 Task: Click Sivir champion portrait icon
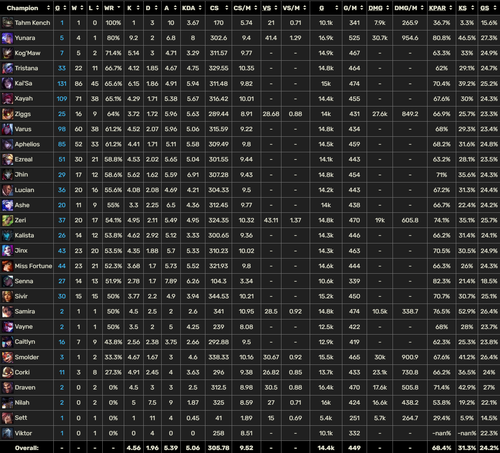click(x=7, y=296)
